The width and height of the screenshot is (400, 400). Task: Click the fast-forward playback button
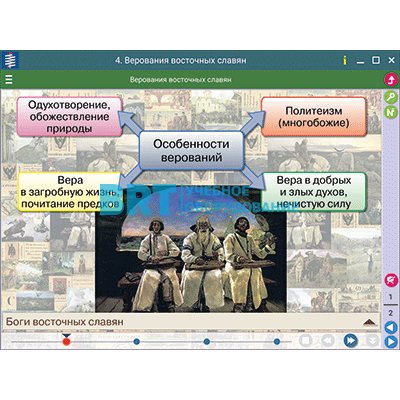350,341
